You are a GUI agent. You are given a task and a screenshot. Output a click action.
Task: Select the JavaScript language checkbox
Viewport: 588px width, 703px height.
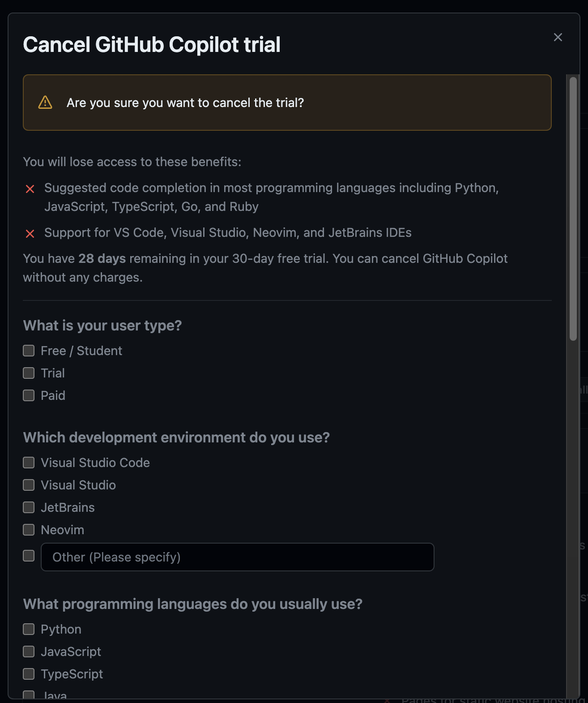click(29, 652)
